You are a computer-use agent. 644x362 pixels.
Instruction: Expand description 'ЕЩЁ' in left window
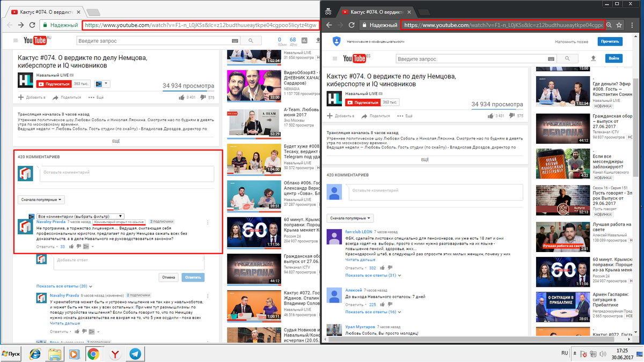116,141
